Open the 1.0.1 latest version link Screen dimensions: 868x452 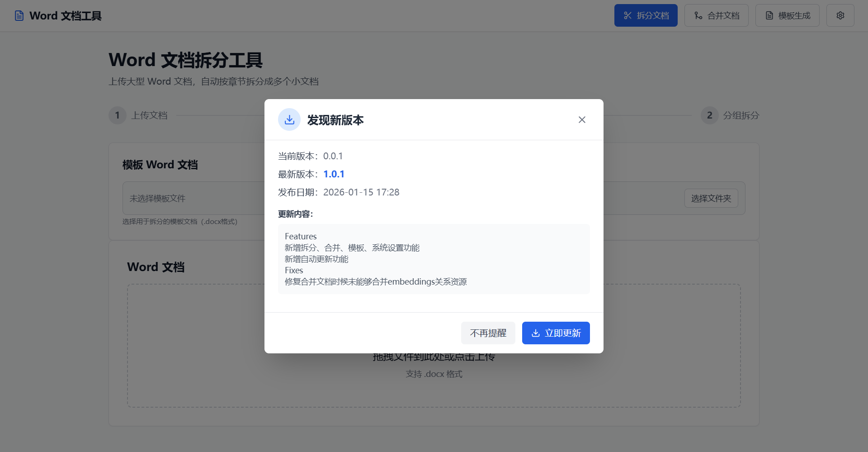(334, 174)
